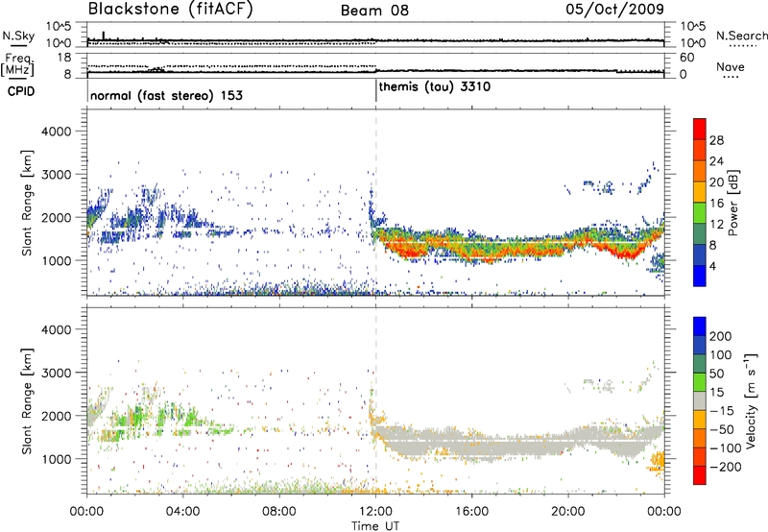Click the '50' Velocity colorbar tick label
Screen dimensions: 768x532
click(x=716, y=374)
